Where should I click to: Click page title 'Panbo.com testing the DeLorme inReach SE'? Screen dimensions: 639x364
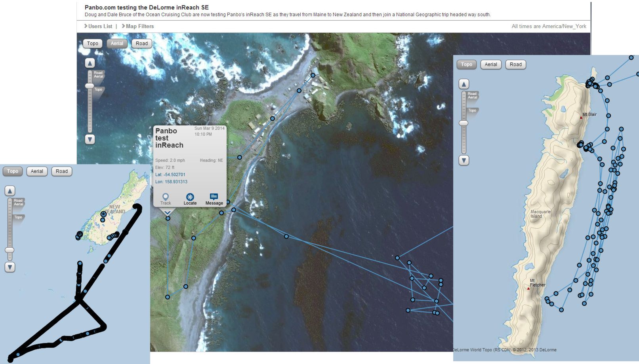[147, 7]
